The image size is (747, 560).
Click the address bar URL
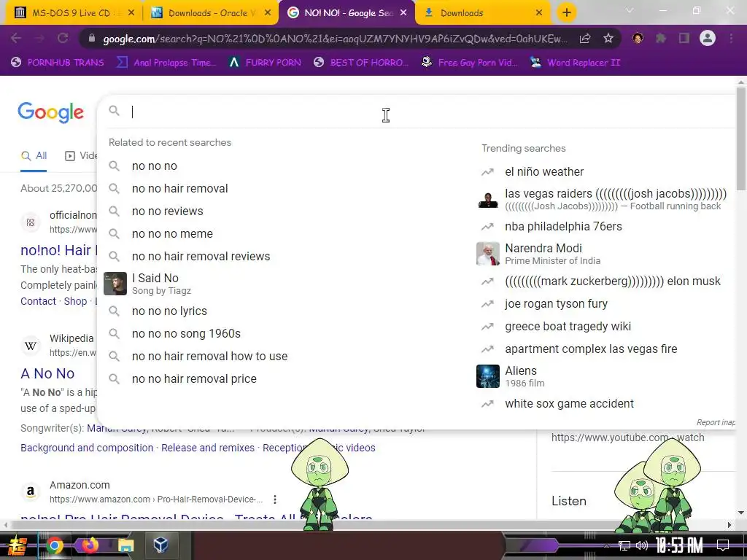tap(336, 39)
